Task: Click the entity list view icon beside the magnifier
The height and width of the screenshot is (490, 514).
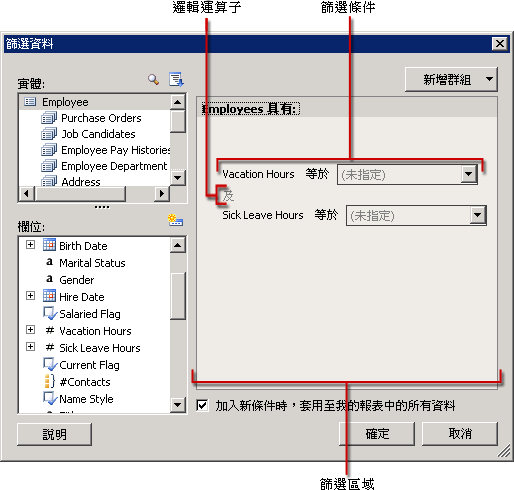Action: [x=176, y=79]
